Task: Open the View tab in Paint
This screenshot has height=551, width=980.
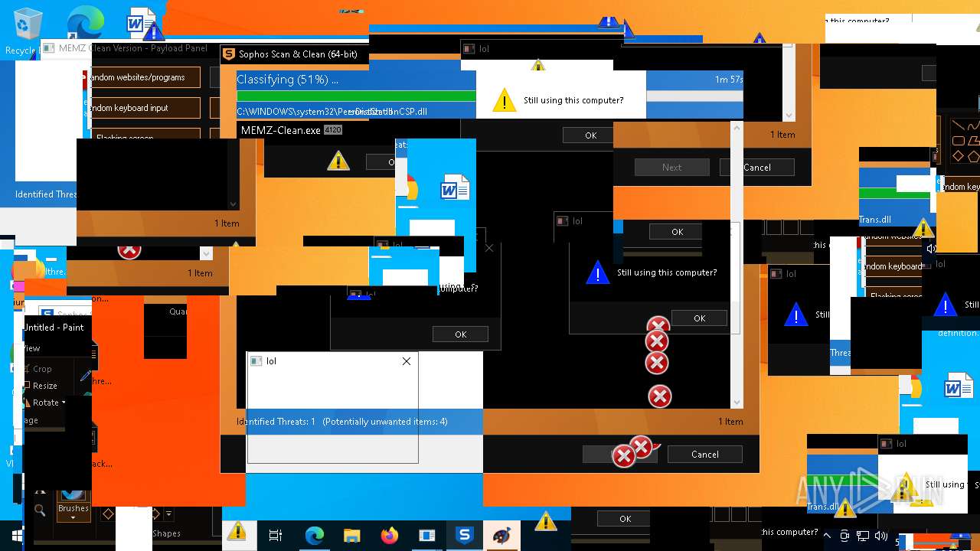Action: (31, 348)
